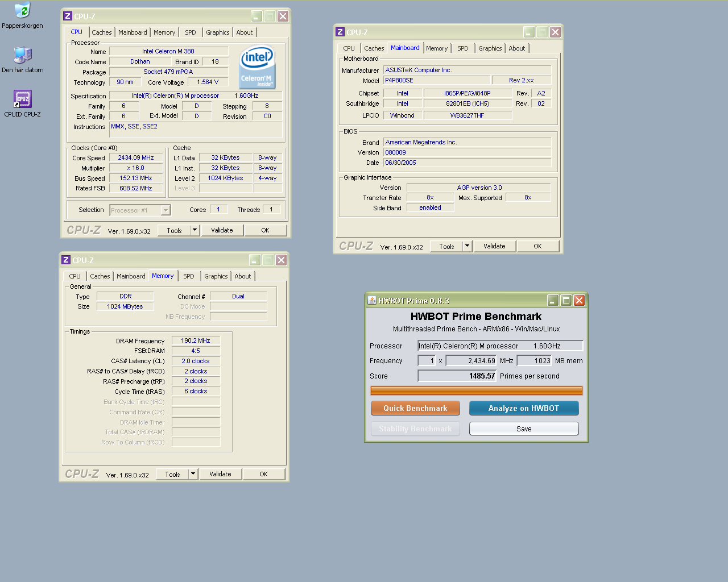Click BIOS date 06/30/2005

click(x=468, y=163)
